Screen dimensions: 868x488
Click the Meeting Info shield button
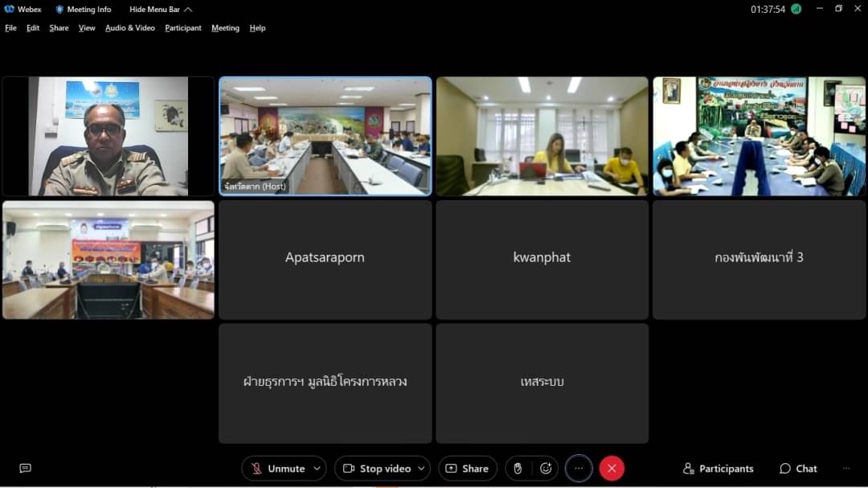pyautogui.click(x=84, y=10)
